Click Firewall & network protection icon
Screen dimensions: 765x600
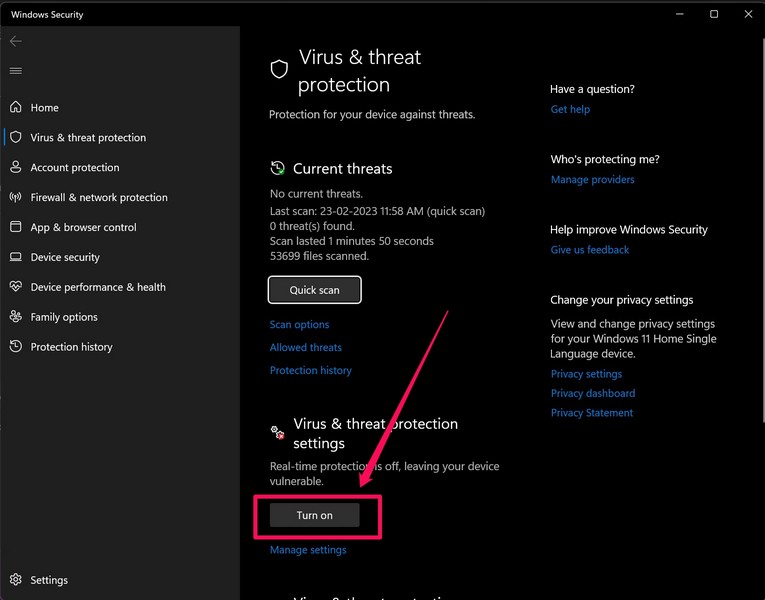[x=16, y=198]
